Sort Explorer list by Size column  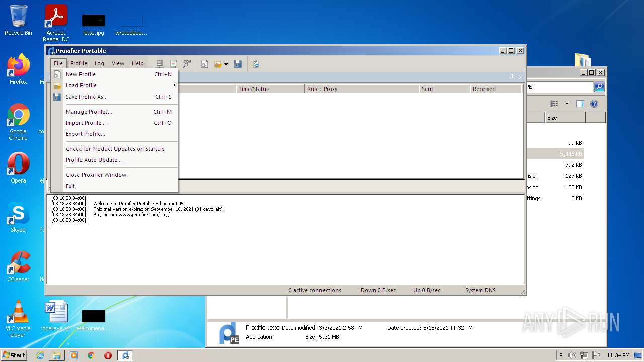pyautogui.click(x=565, y=118)
